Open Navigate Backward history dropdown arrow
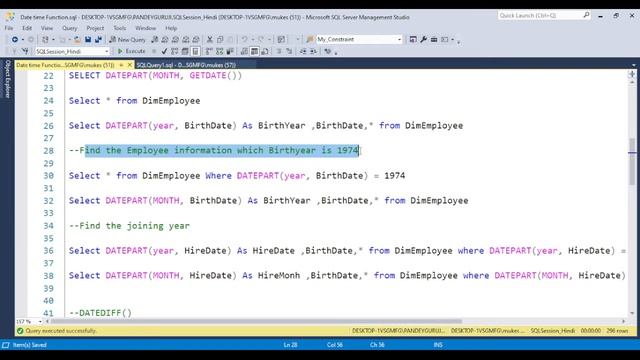640x360 pixels. pos(22,40)
